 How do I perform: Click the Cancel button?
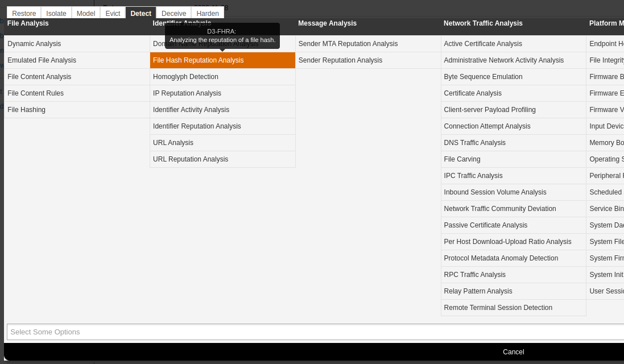tap(513, 352)
